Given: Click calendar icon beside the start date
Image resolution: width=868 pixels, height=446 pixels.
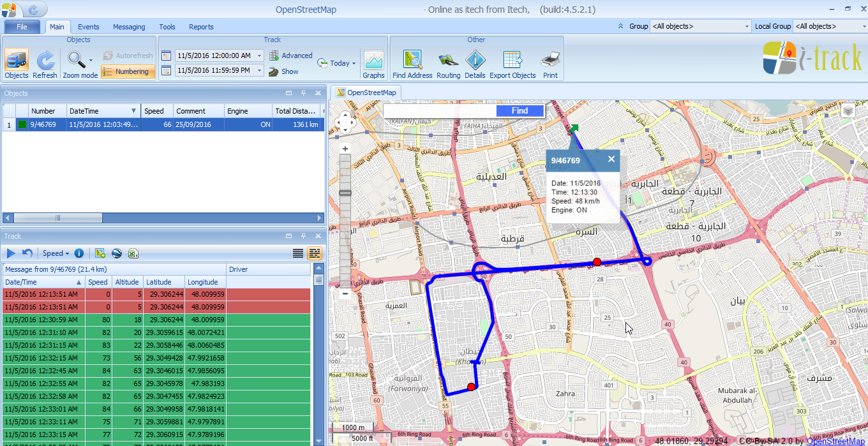Looking at the screenshot, I should point(166,56).
